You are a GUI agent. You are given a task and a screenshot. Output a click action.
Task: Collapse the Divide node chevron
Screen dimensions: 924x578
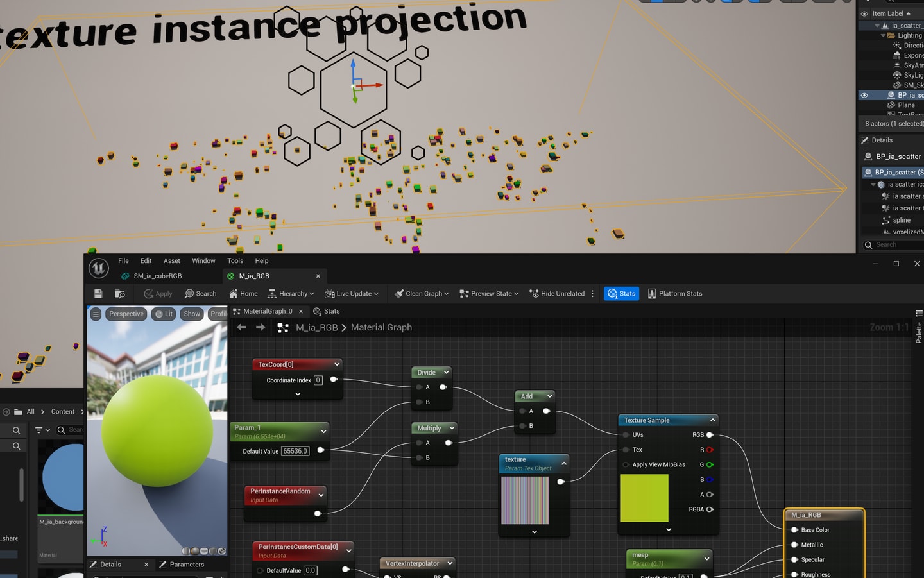click(447, 372)
